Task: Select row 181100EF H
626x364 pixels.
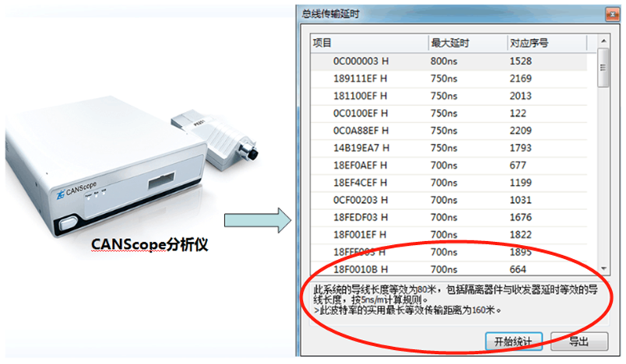Action: [449, 96]
